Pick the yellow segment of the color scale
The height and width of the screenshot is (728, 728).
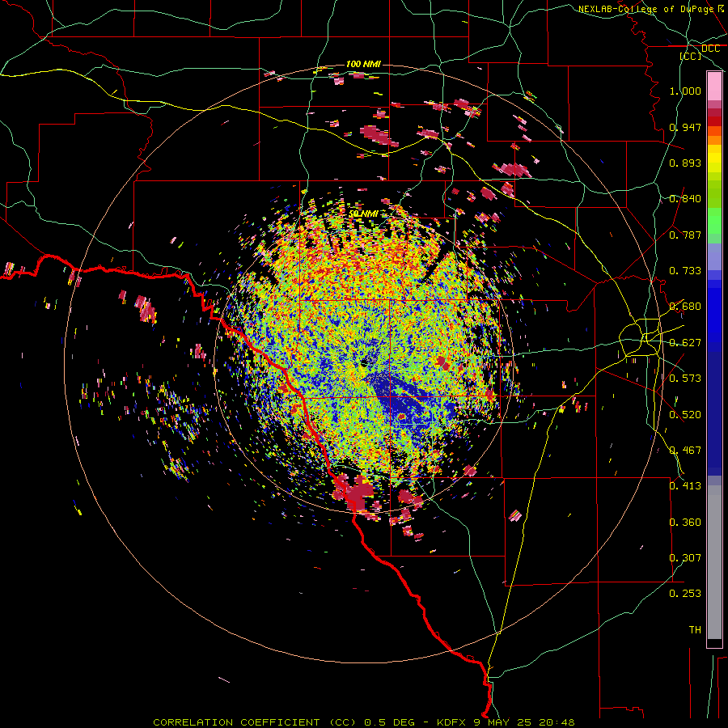click(714, 159)
